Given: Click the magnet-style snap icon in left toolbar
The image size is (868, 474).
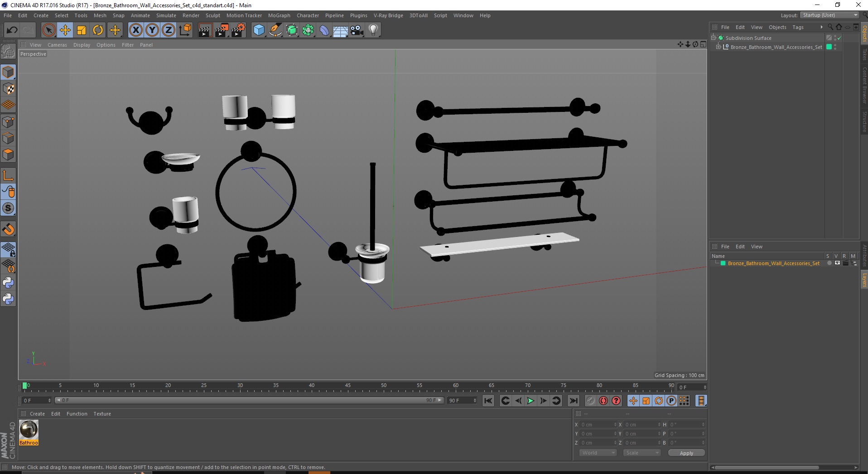Looking at the screenshot, I should [8, 229].
